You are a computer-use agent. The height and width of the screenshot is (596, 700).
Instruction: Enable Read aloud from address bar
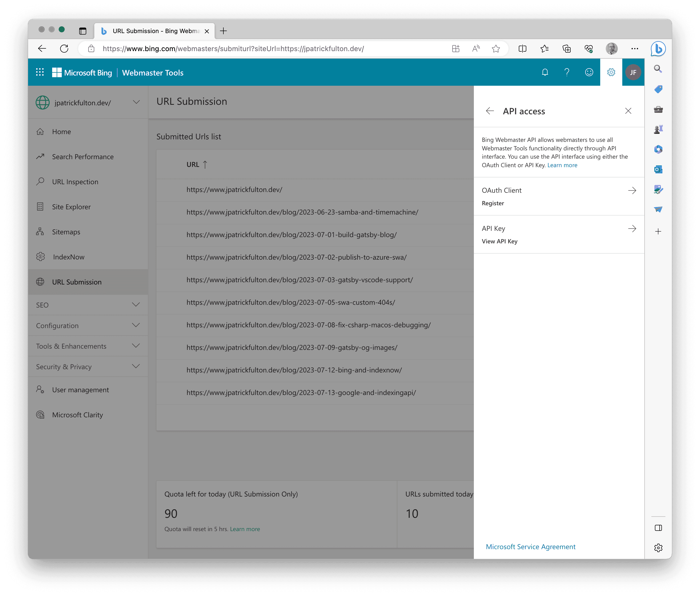point(476,49)
